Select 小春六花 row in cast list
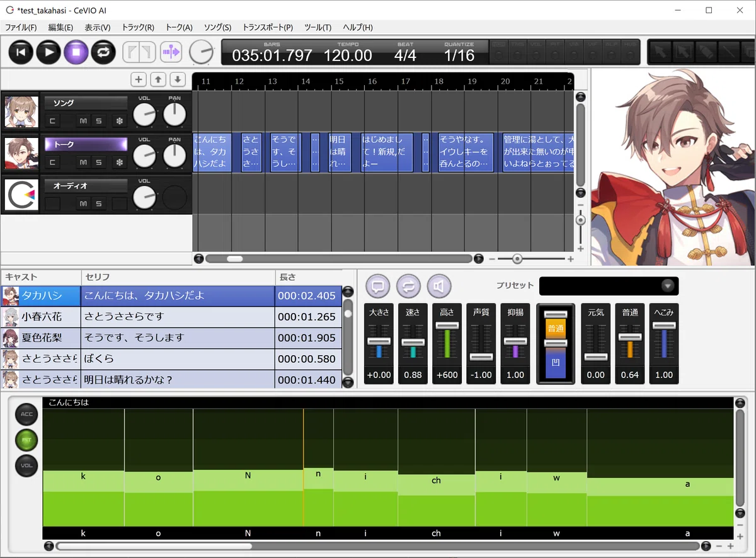The image size is (756, 558). pyautogui.click(x=171, y=317)
